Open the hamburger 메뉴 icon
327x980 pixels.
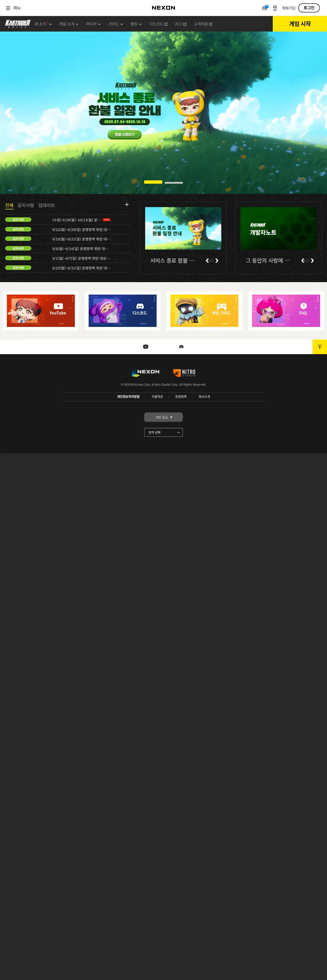point(8,8)
